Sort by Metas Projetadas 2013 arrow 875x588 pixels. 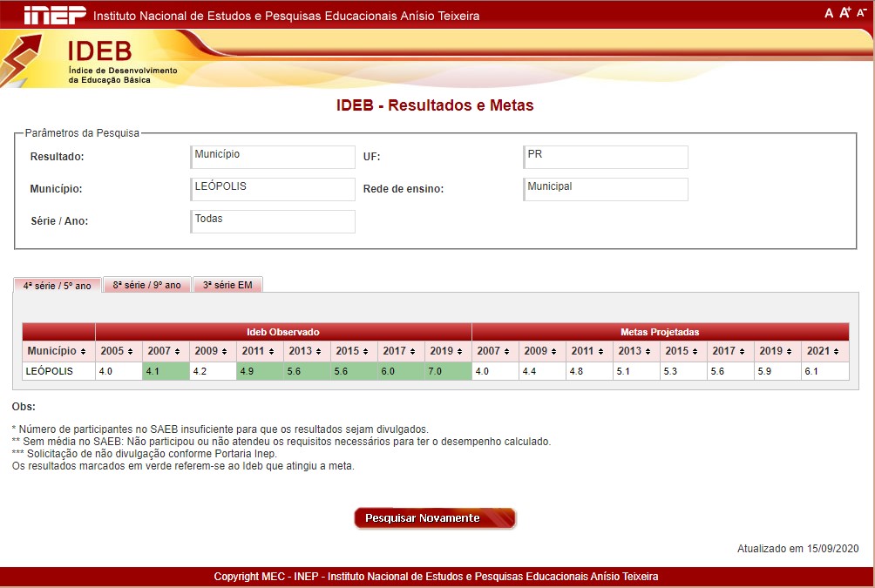pos(648,351)
